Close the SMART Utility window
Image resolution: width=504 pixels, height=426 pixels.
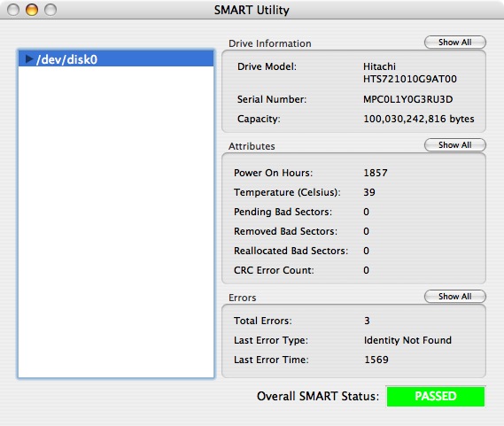pos(13,10)
